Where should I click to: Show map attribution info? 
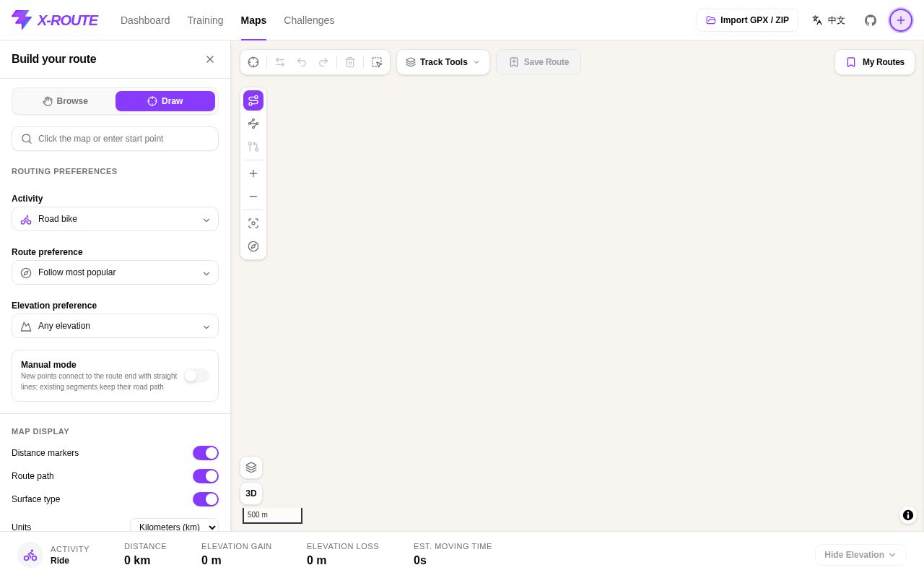click(x=908, y=515)
